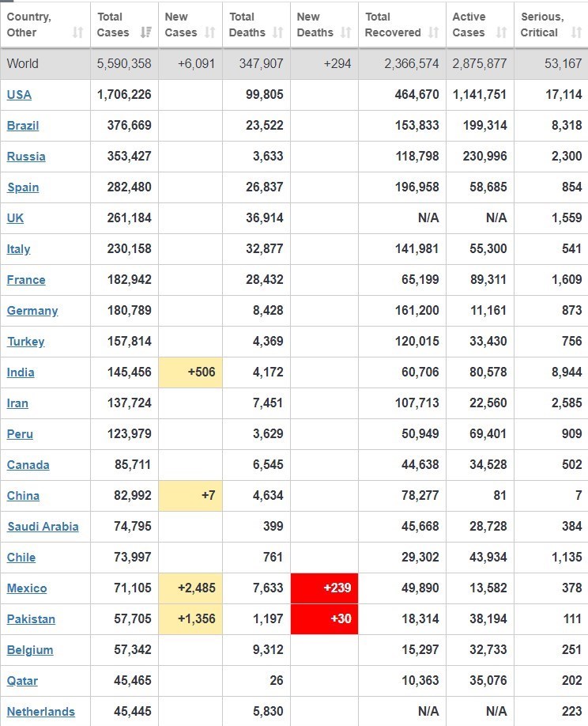Click sort arrows next to New Cases
This screenshot has width=588, height=726.
pos(209,32)
